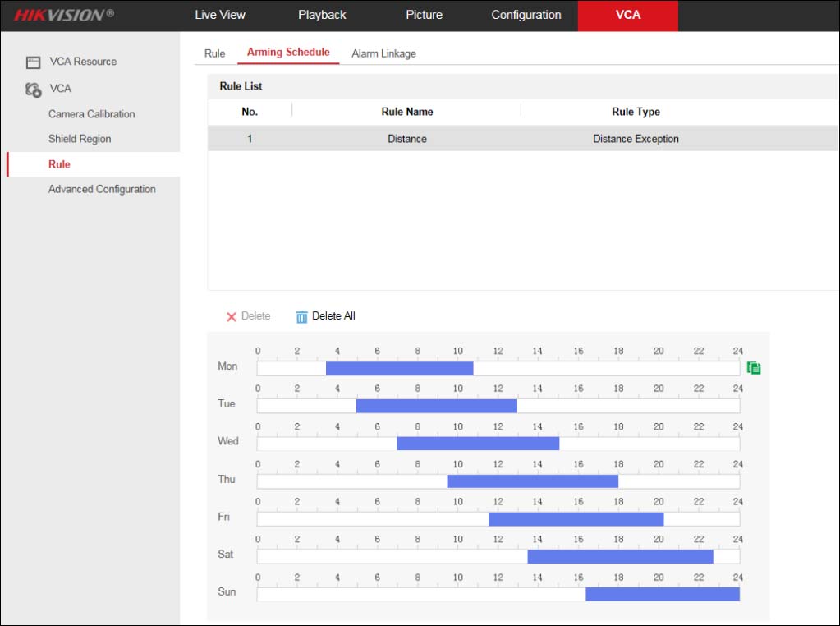This screenshot has width=840, height=626.
Task: Click the red X Delete icon
Action: click(x=232, y=315)
